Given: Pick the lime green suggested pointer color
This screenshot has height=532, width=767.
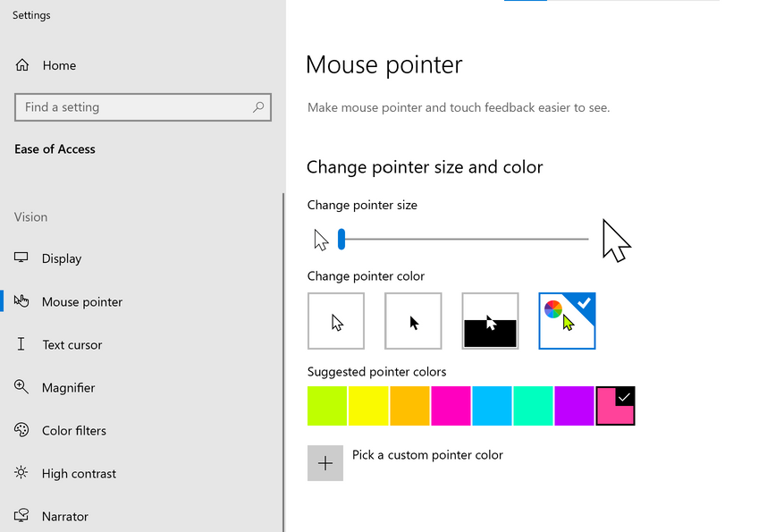Looking at the screenshot, I should [x=327, y=406].
